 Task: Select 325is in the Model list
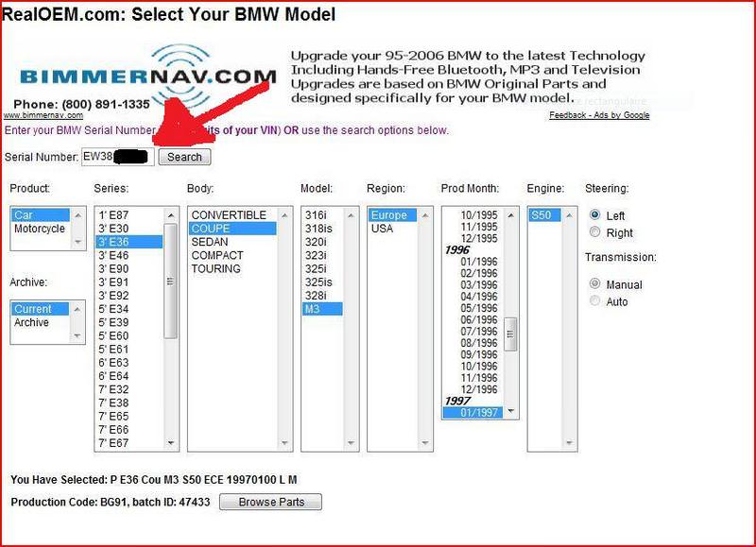click(322, 282)
